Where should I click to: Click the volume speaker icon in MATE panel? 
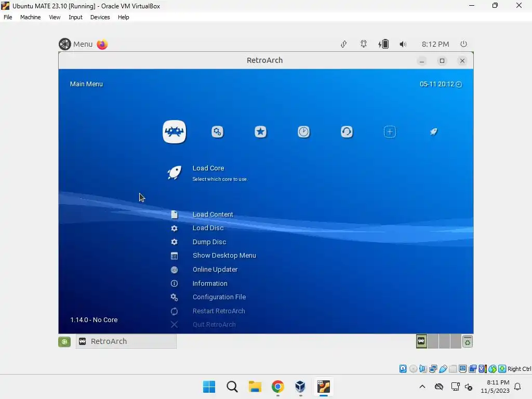403,44
